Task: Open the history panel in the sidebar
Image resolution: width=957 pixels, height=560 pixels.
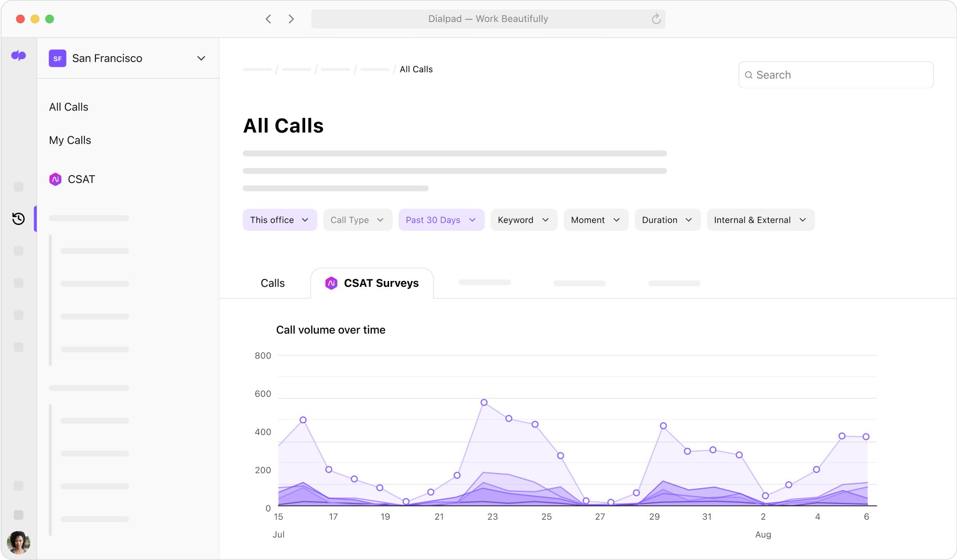Action: (19, 219)
